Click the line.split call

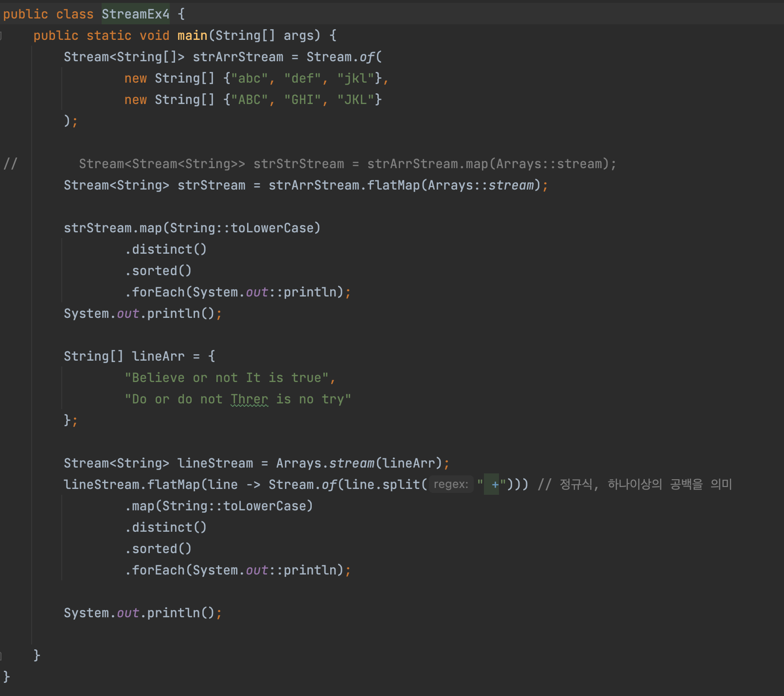tap(386, 485)
